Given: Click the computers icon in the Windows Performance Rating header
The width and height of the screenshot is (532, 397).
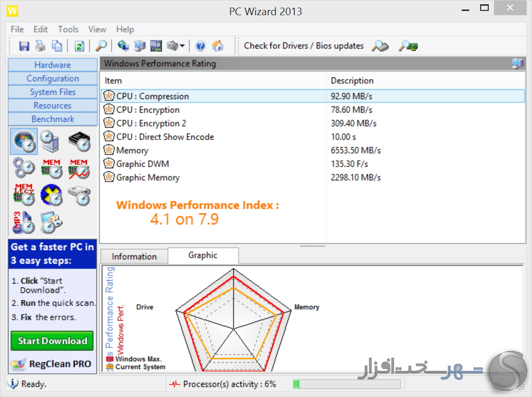Looking at the screenshot, I should [x=518, y=64].
